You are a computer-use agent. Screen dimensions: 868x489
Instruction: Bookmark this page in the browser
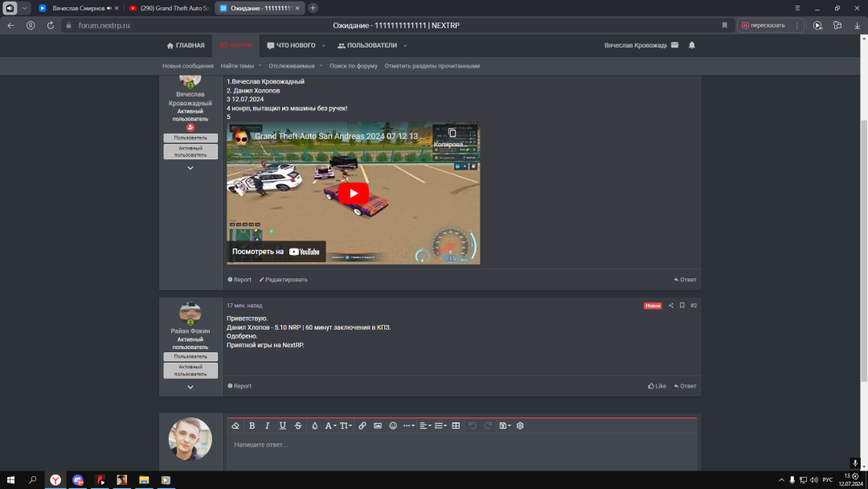[724, 26]
